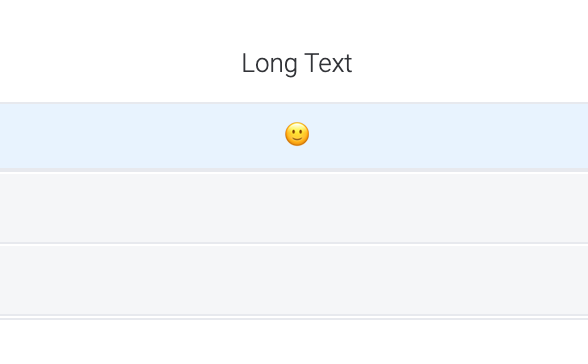Click the highlighted row containing the emoji
The image size is (588, 364).
point(294,136)
